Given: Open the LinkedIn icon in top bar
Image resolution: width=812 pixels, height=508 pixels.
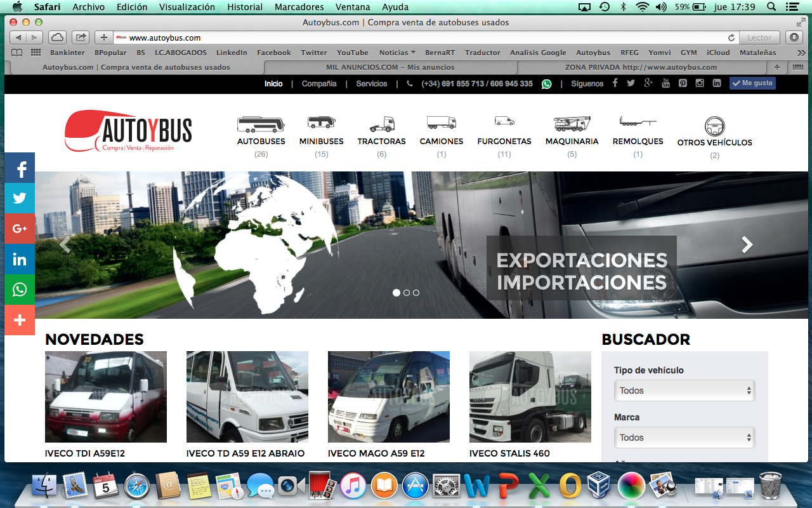Looking at the screenshot, I should [x=717, y=83].
